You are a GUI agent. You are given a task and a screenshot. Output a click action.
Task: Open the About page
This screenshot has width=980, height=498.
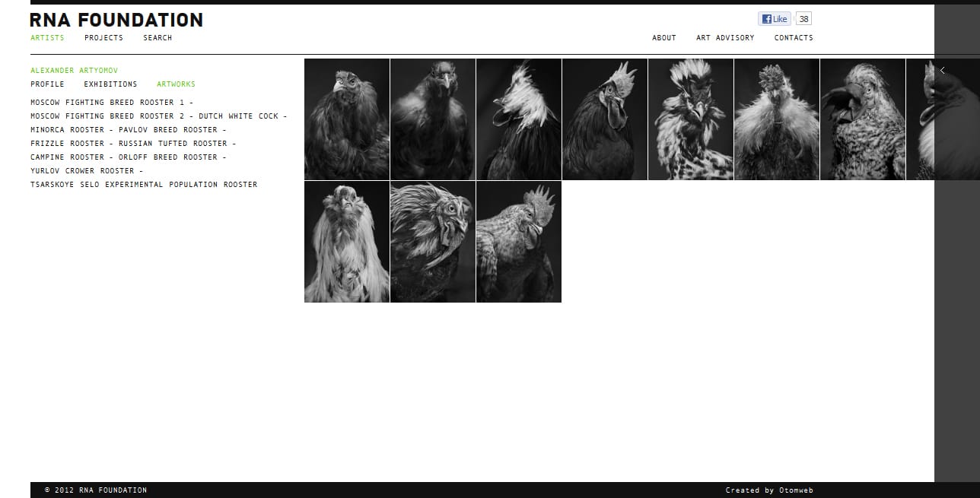pyautogui.click(x=664, y=38)
